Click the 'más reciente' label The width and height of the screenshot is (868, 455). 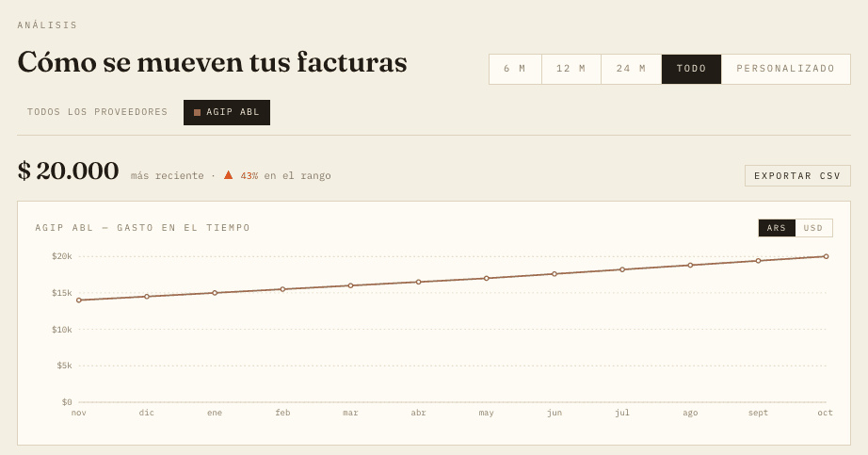tap(168, 175)
